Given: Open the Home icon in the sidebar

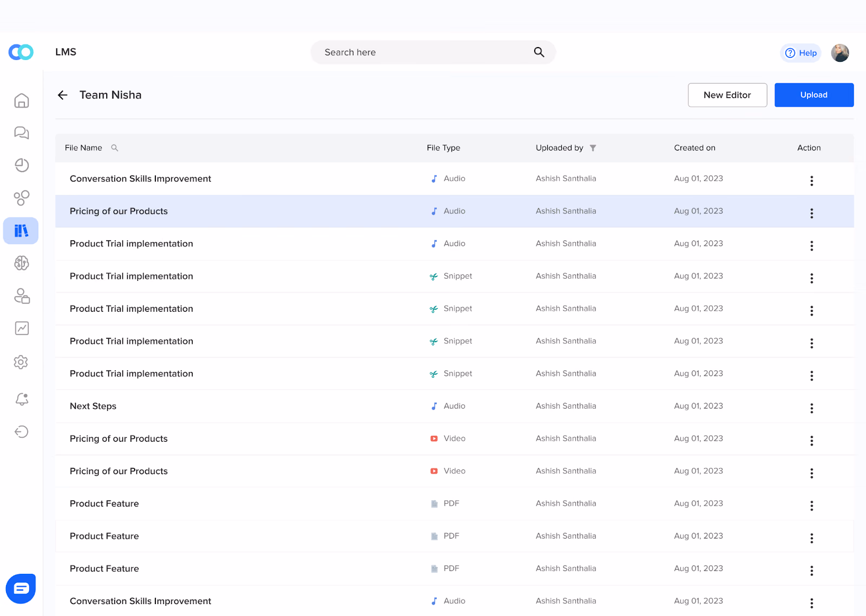Looking at the screenshot, I should (22, 101).
